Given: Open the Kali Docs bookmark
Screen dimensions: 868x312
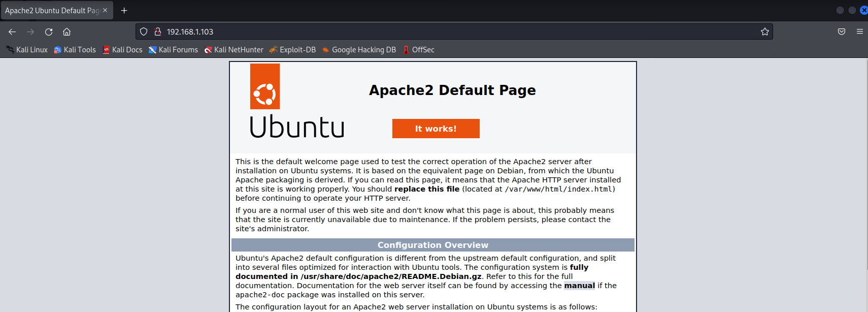Looking at the screenshot, I should click(x=122, y=50).
